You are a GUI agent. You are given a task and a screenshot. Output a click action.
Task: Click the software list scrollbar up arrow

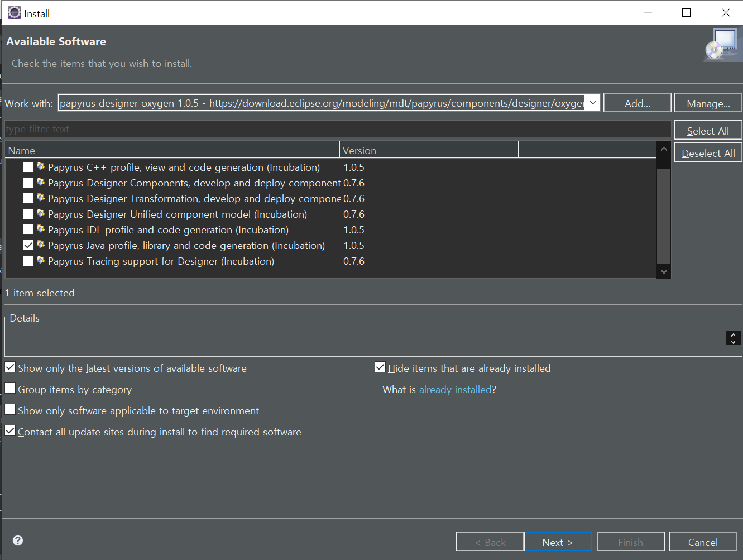(x=664, y=149)
